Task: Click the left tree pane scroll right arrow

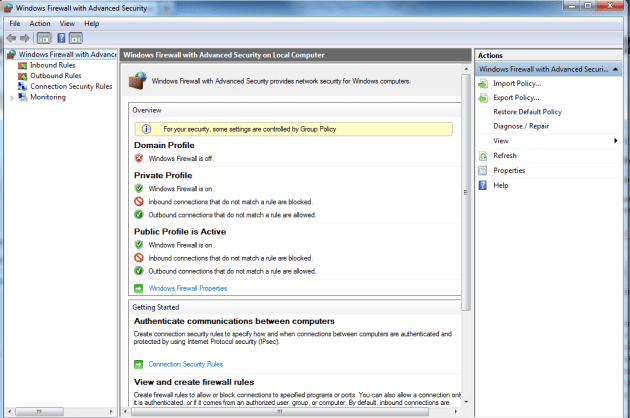Action: tap(111, 412)
